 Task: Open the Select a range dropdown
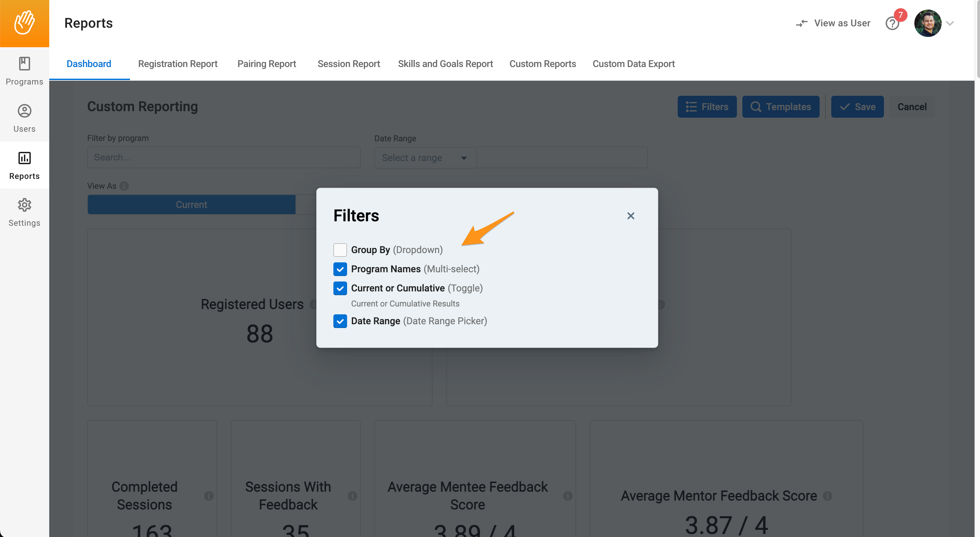(x=425, y=158)
